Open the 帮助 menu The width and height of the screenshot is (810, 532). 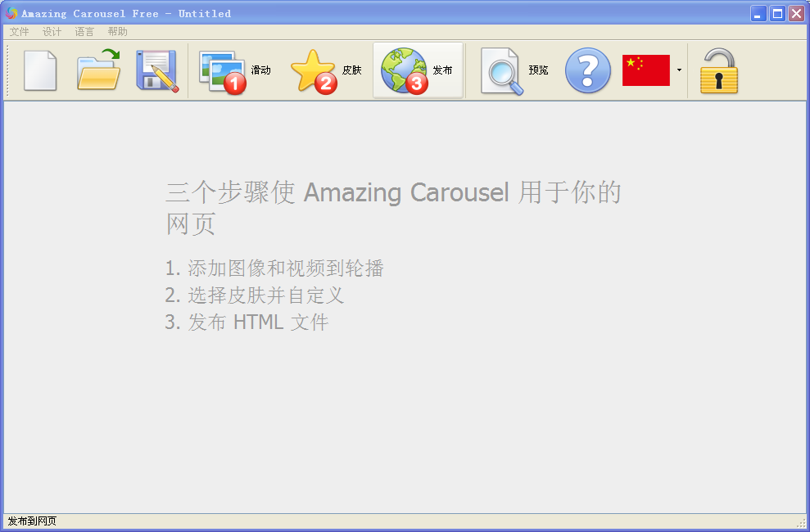coord(117,31)
